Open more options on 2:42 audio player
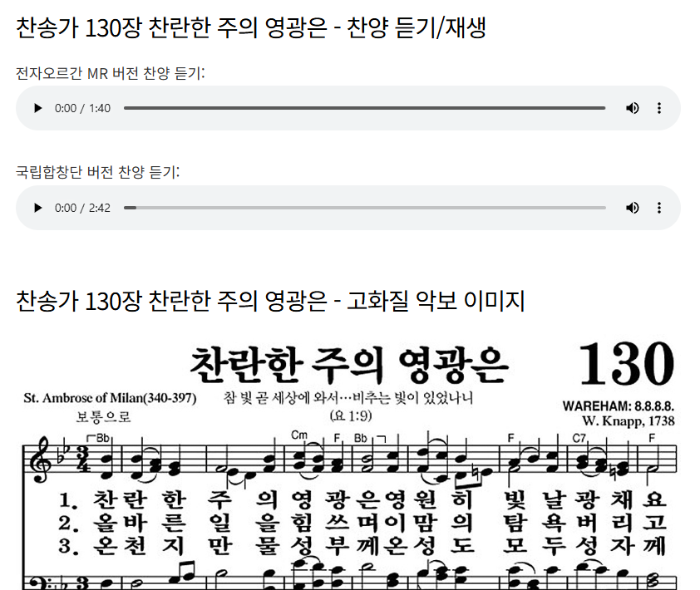The width and height of the screenshot is (700, 590). [x=659, y=208]
